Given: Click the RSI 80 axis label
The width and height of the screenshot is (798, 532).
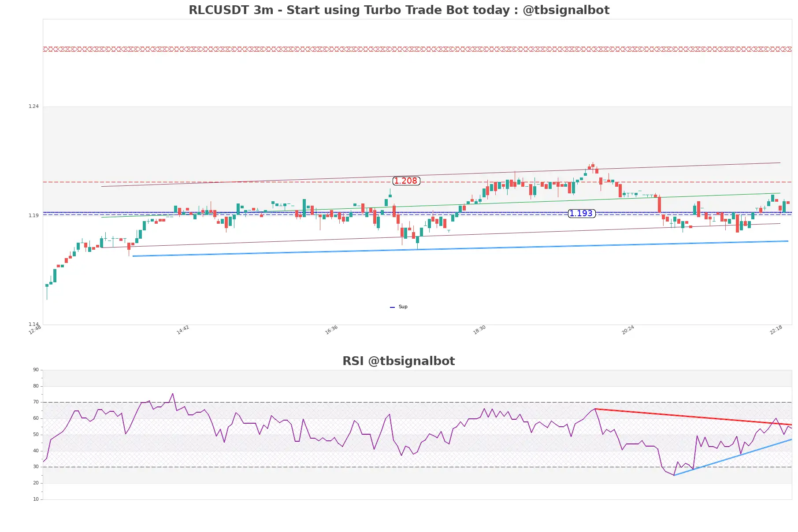Looking at the screenshot, I should 36,386.
